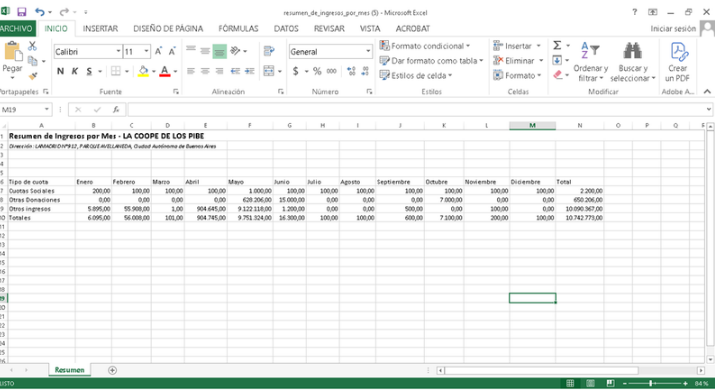Screen dimensions: 715x391
Task: Apply the red font color A
Action: point(165,71)
